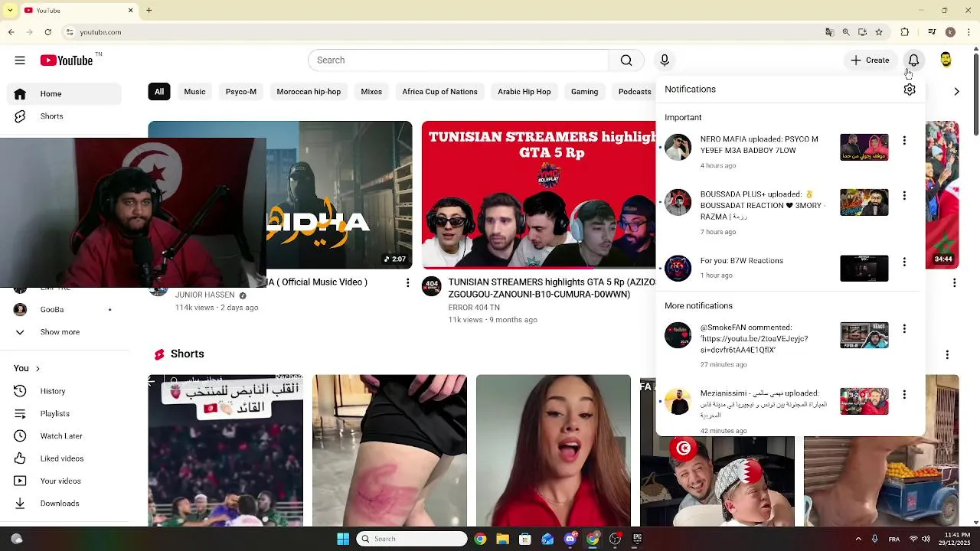
Task: Open Microsoft Store from taskbar
Action: point(524,539)
